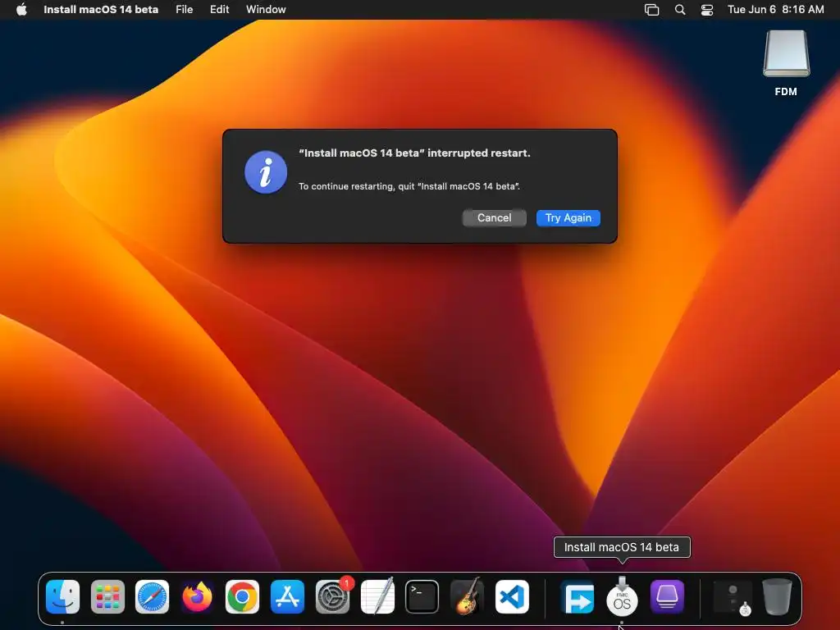Cancel the restart dialog
This screenshot has width=840, height=630.
[494, 218]
